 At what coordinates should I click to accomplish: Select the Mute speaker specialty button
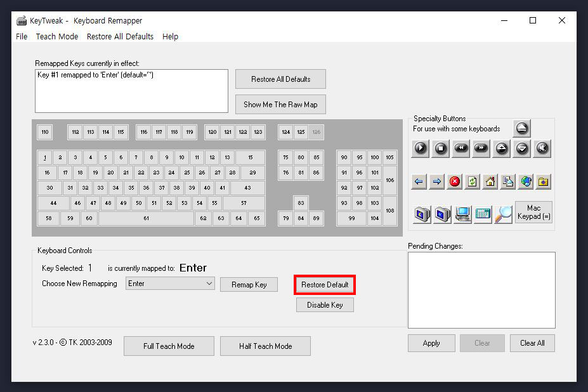tap(542, 148)
